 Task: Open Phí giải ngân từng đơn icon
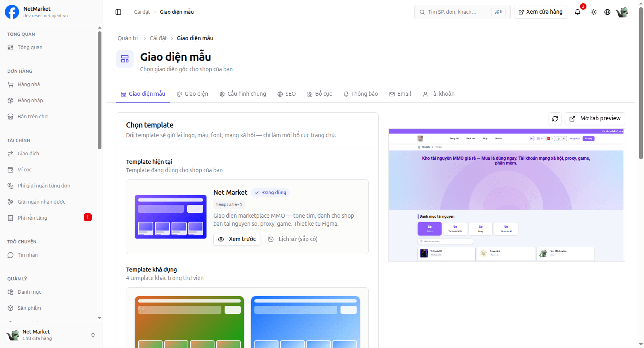tap(10, 186)
